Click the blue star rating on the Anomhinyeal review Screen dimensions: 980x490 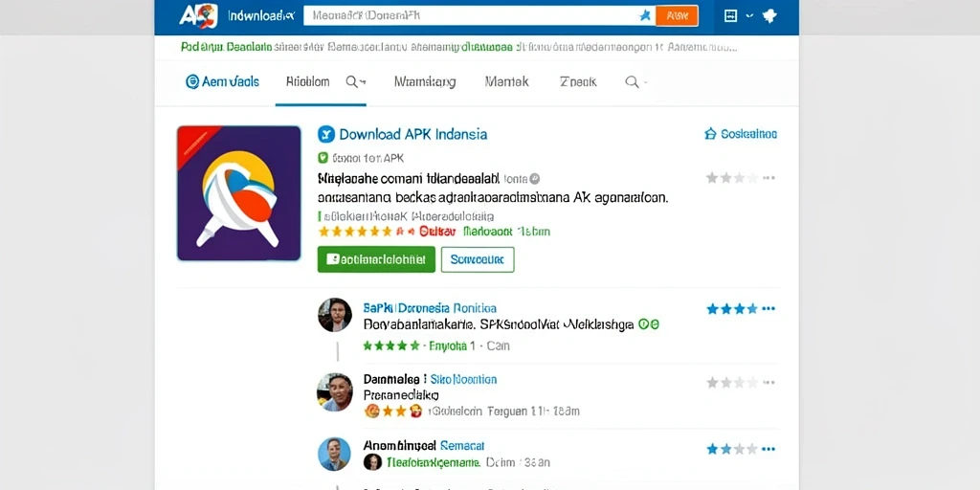[732, 449]
